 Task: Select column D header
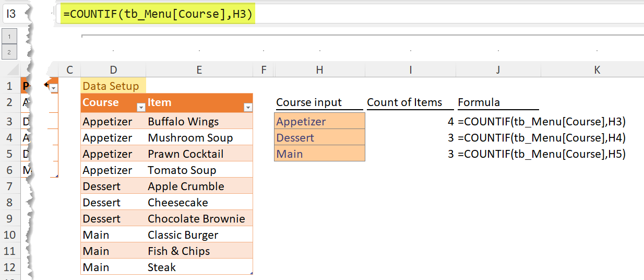click(x=113, y=70)
